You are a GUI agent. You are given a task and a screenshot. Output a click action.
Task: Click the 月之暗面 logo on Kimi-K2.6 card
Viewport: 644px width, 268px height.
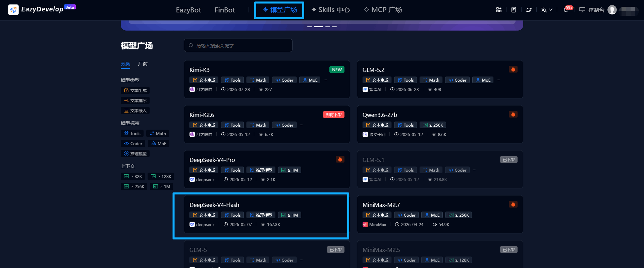tap(192, 134)
